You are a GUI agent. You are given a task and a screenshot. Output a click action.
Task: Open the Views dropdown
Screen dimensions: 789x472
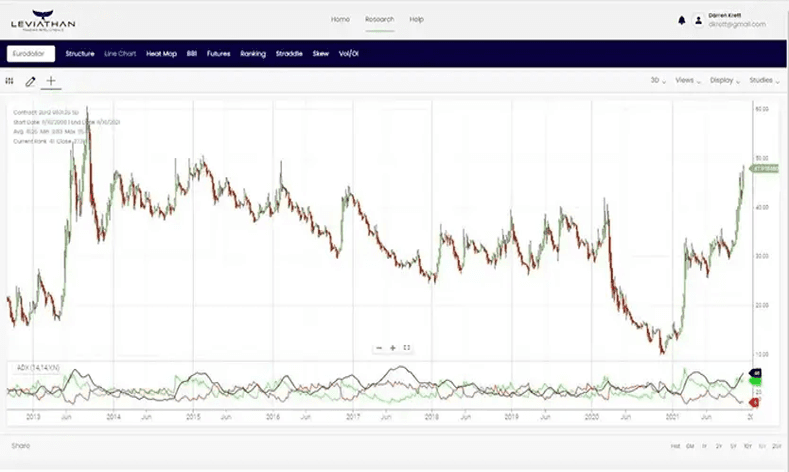tap(686, 80)
